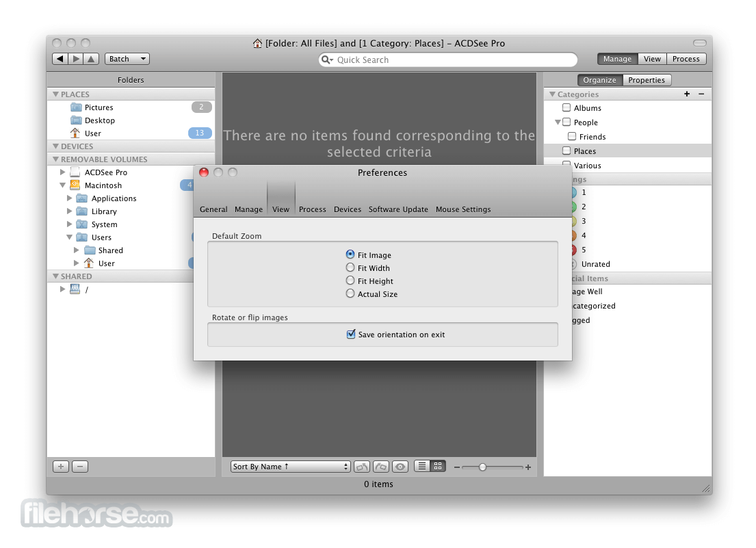Open Devices preferences tab
Viewport: 756px width, 548px height.
pyautogui.click(x=348, y=209)
